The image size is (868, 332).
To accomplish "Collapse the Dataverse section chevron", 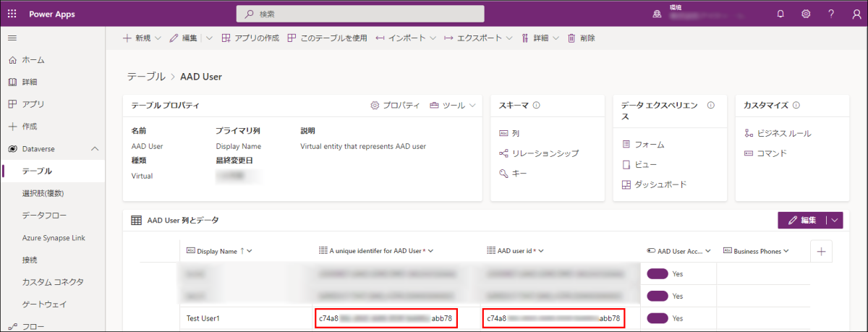I will point(94,149).
